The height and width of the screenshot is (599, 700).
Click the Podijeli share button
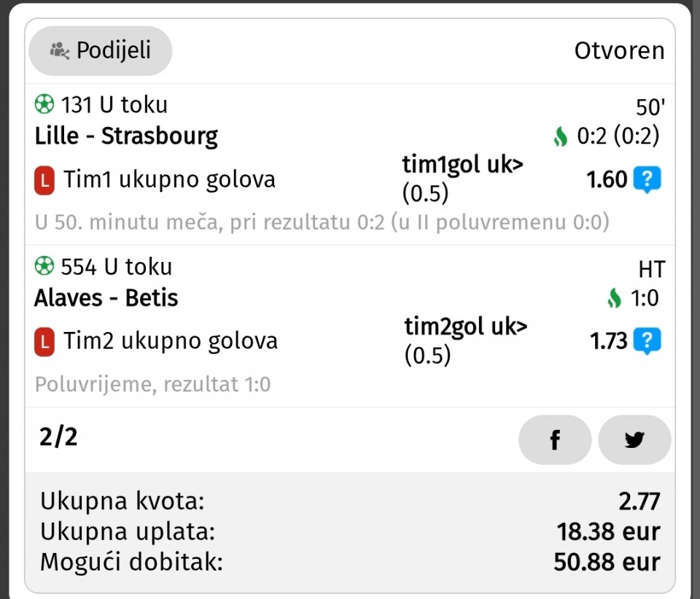pyautogui.click(x=101, y=51)
